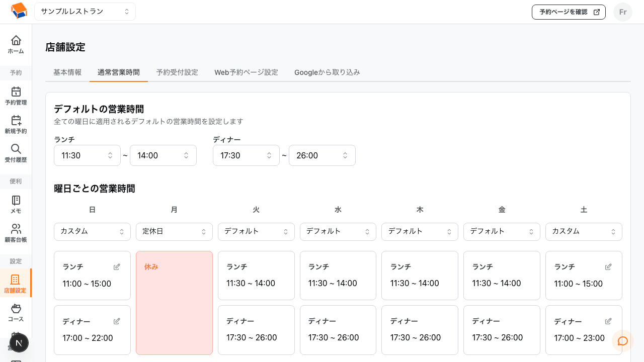The width and height of the screenshot is (644, 362).
Task: Open the dinner end time 26:00 dropdown
Action: point(322,155)
